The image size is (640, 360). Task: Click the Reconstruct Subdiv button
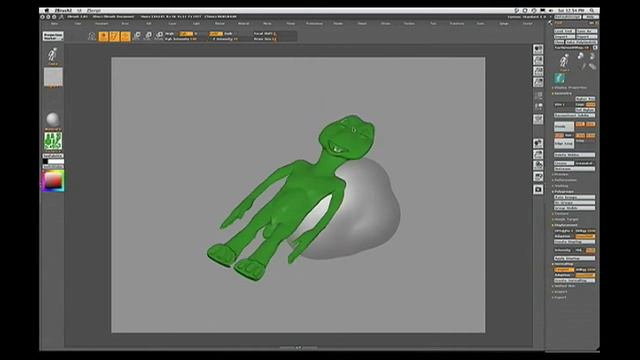[574, 116]
